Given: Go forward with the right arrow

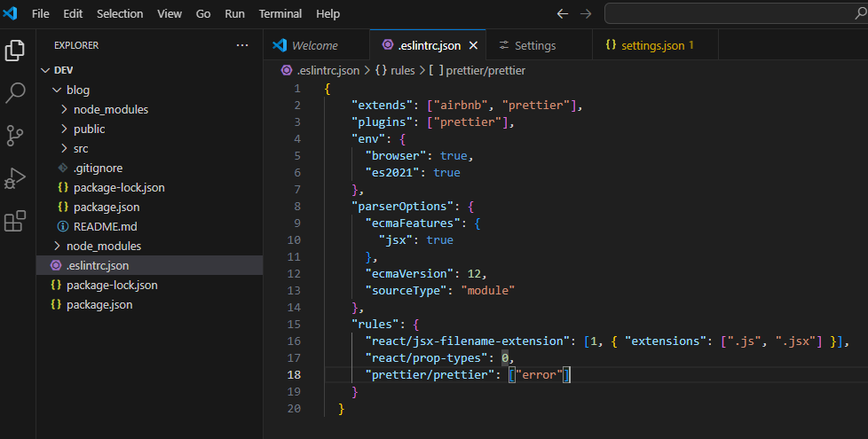Looking at the screenshot, I should (586, 14).
